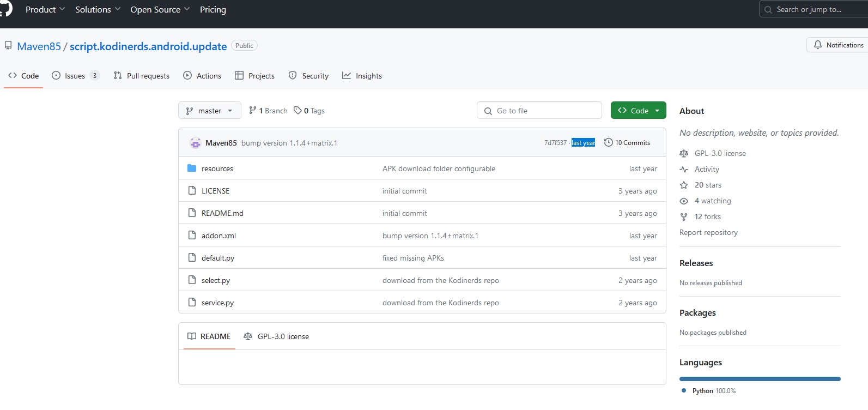Open commit hash 7d7f537

[555, 143]
